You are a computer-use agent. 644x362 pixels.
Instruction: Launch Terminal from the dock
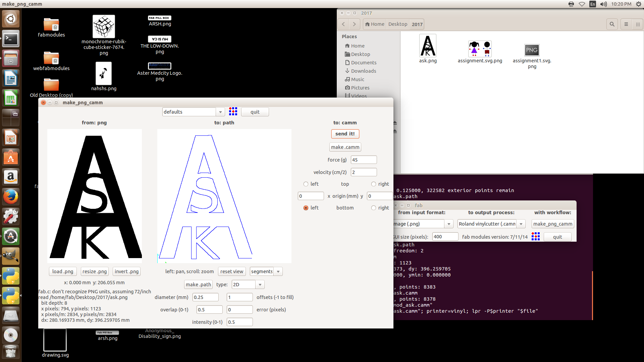coord(11,39)
